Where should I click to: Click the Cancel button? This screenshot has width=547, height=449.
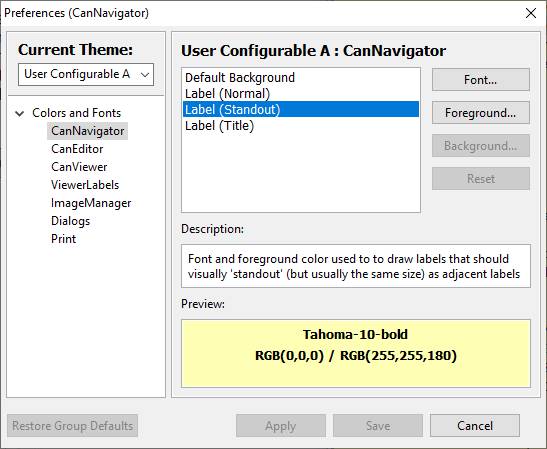(475, 426)
